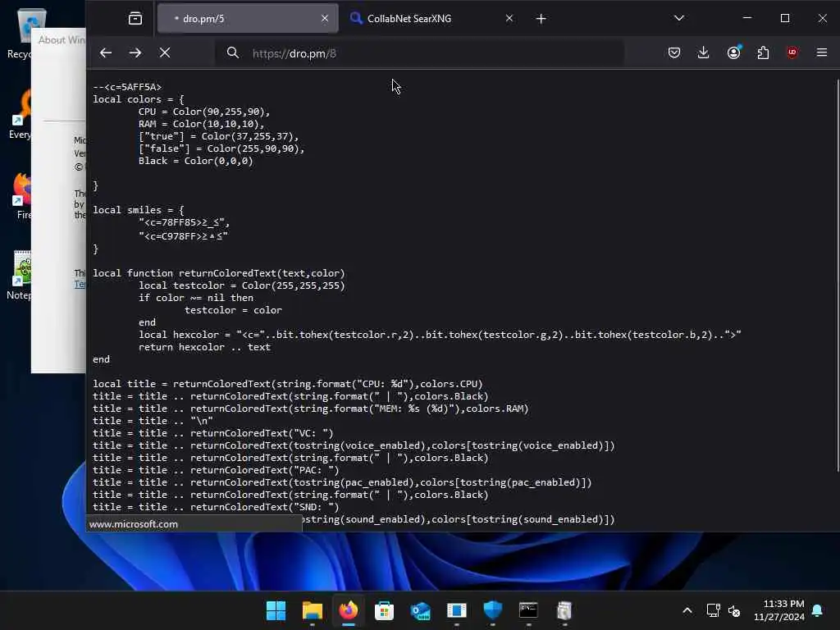
Task: Open Firefox recent tabs view button
Action: (135, 19)
